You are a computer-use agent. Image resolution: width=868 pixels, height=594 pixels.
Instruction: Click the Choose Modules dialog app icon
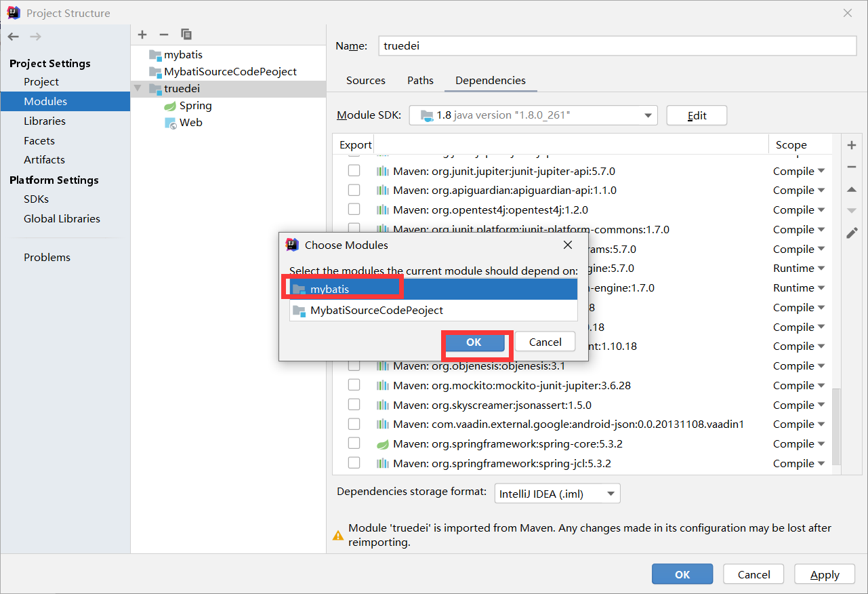[x=292, y=245]
